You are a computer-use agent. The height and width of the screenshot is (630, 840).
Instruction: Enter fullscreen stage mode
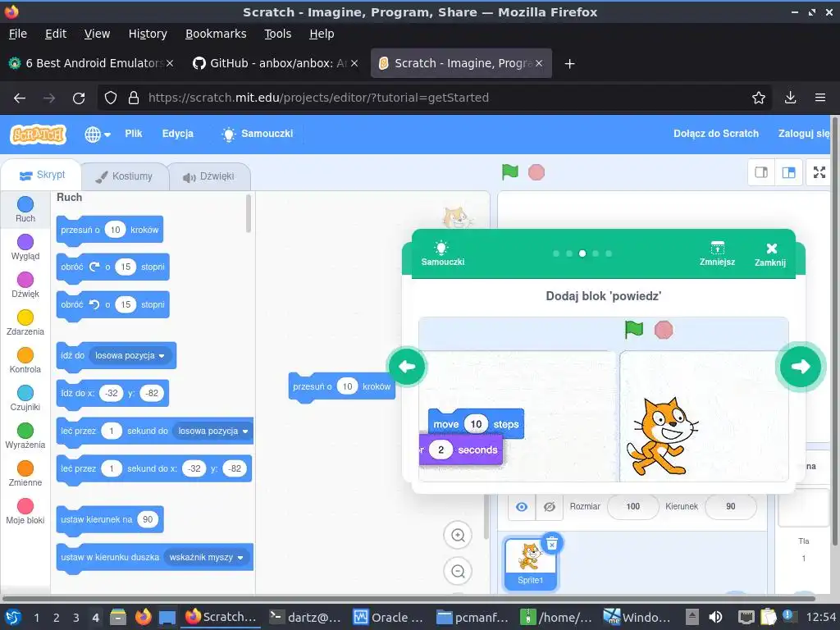point(819,172)
